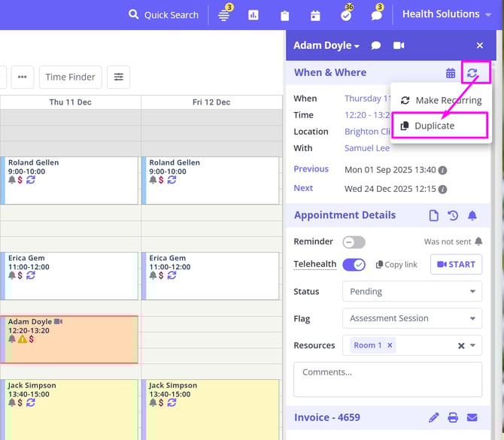This screenshot has width=504, height=440.
Task: Click the recurring arrows icon in When & Where
Action: point(472,73)
